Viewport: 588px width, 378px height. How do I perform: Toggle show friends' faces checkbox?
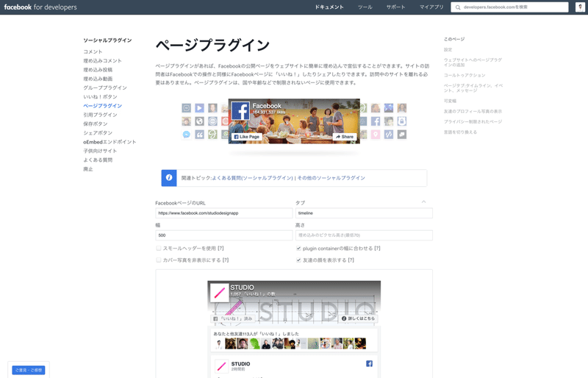298,260
